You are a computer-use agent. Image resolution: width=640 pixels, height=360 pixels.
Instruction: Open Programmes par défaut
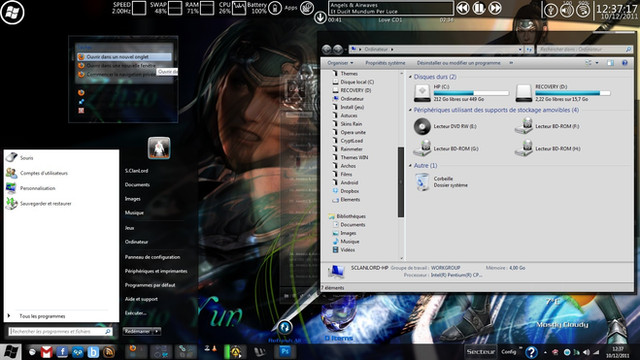coord(150,285)
